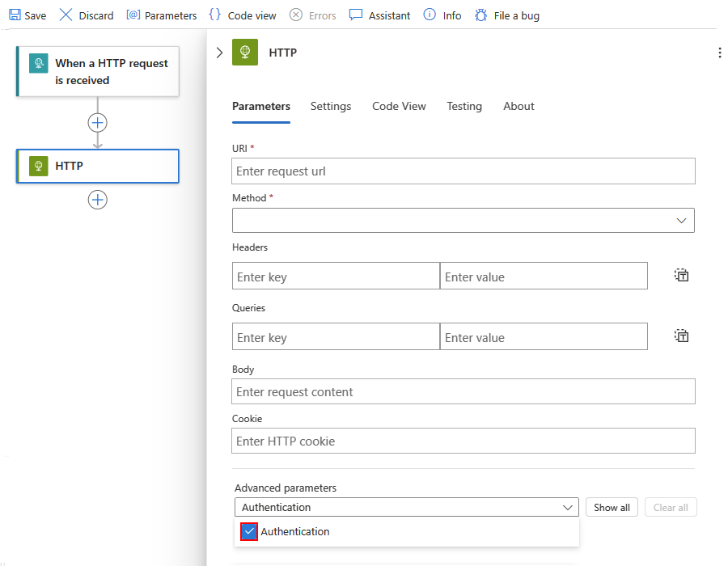Click the Save disk icon
Screen dimensions: 728x566
15,15
